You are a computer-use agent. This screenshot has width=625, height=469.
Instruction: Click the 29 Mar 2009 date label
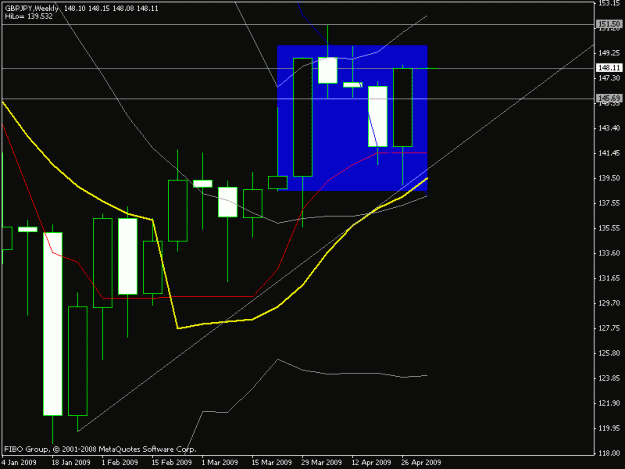click(x=322, y=463)
